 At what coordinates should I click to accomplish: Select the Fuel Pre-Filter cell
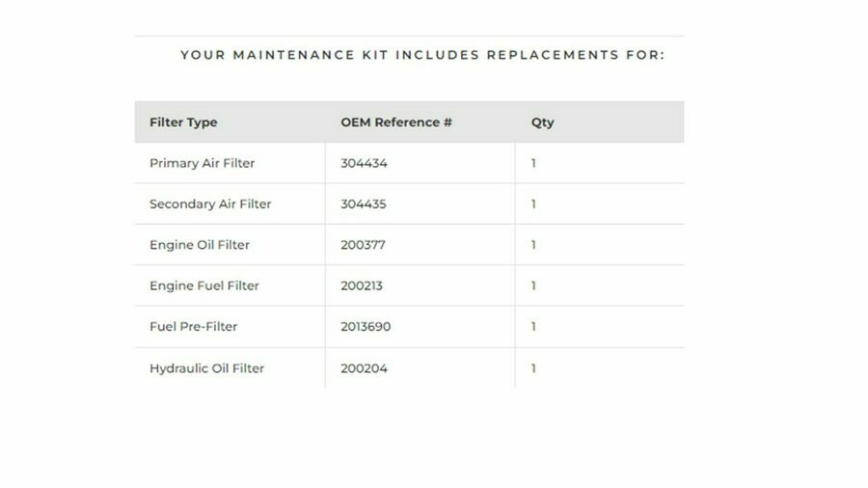pos(193,326)
